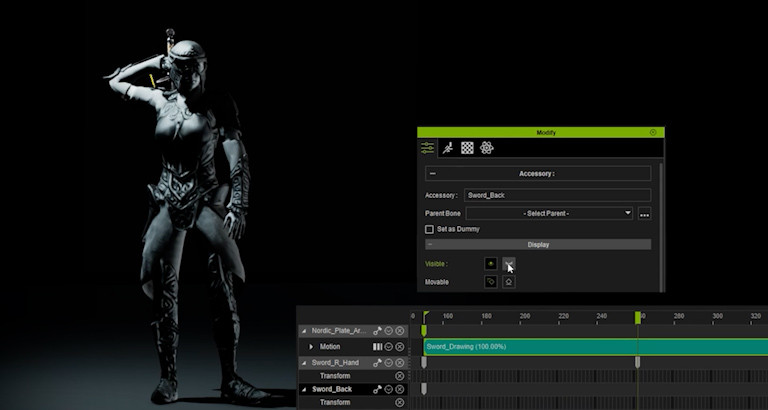Viewport: 768px width, 410px height.
Task: Click the Motion track bars icon
Action: point(378,347)
